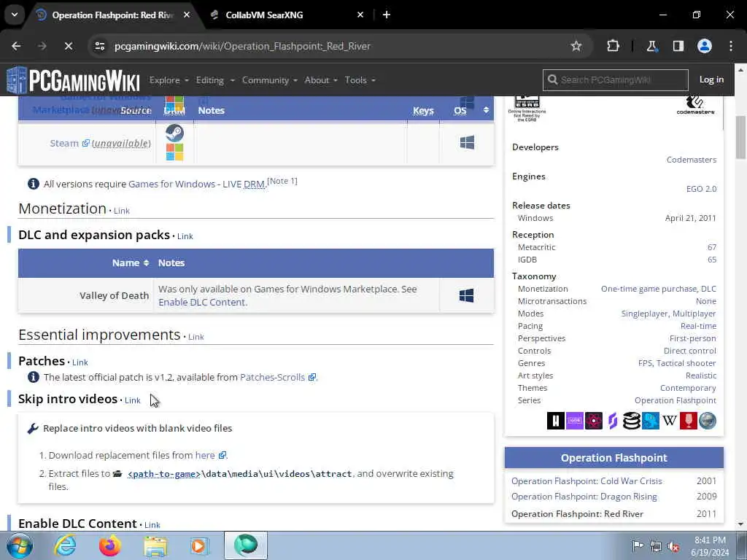Viewport: 747px width, 560px height.
Task: Close the CollabVM SearXNG tab
Action: pyautogui.click(x=360, y=15)
